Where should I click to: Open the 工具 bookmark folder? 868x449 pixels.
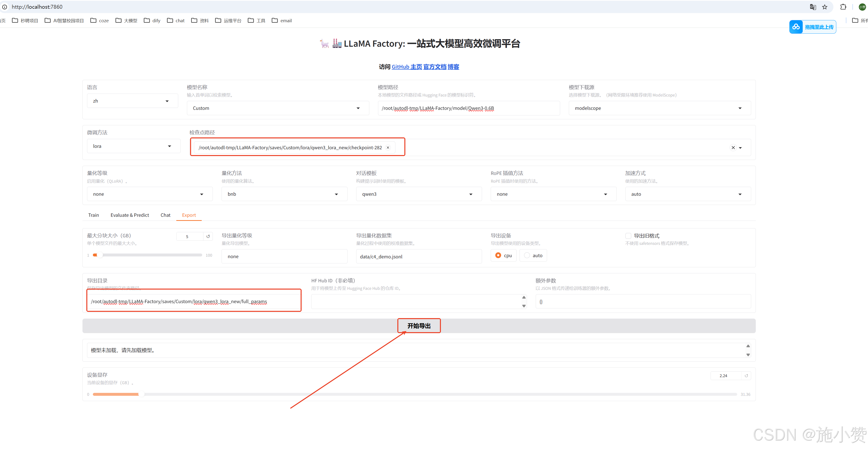click(257, 21)
